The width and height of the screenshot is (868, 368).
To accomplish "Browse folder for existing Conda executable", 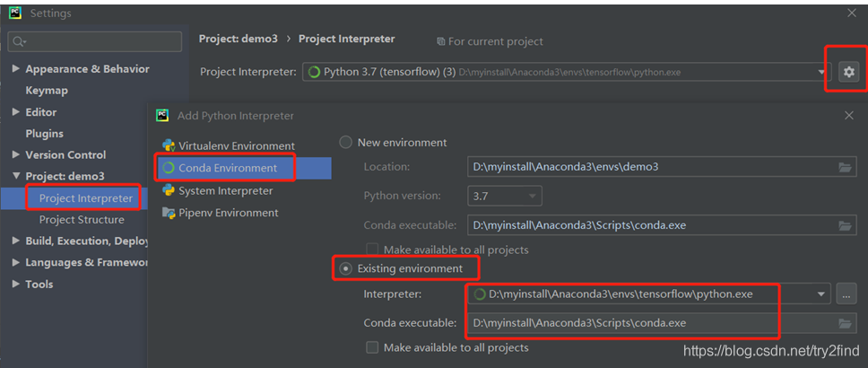I will (x=844, y=323).
